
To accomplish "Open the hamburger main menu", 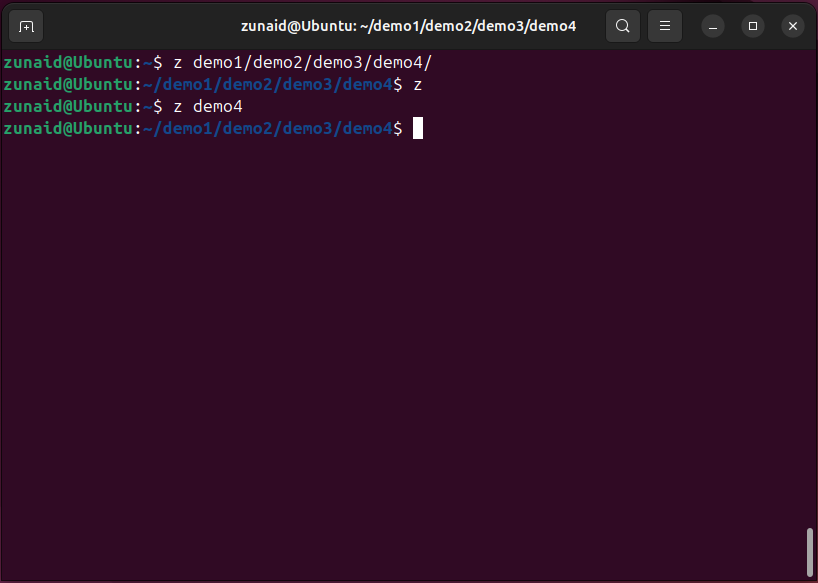I will tap(665, 26).
